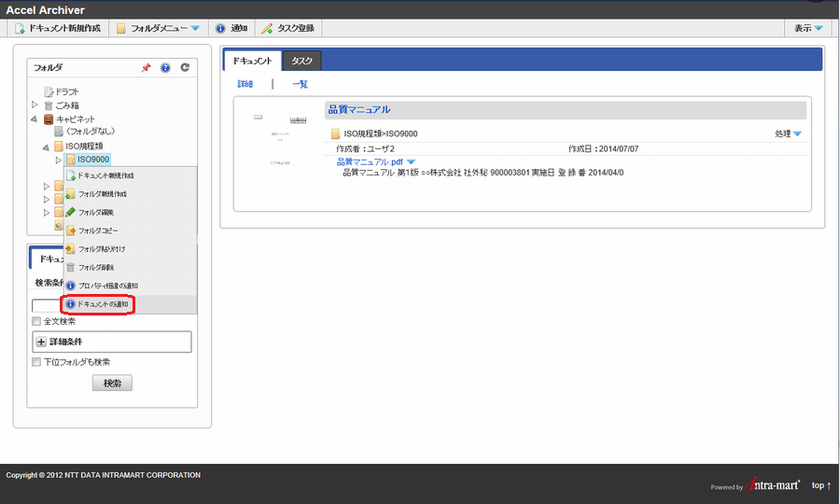
Task: Check the 下位フォルダも検索 option
Action: [x=37, y=362]
